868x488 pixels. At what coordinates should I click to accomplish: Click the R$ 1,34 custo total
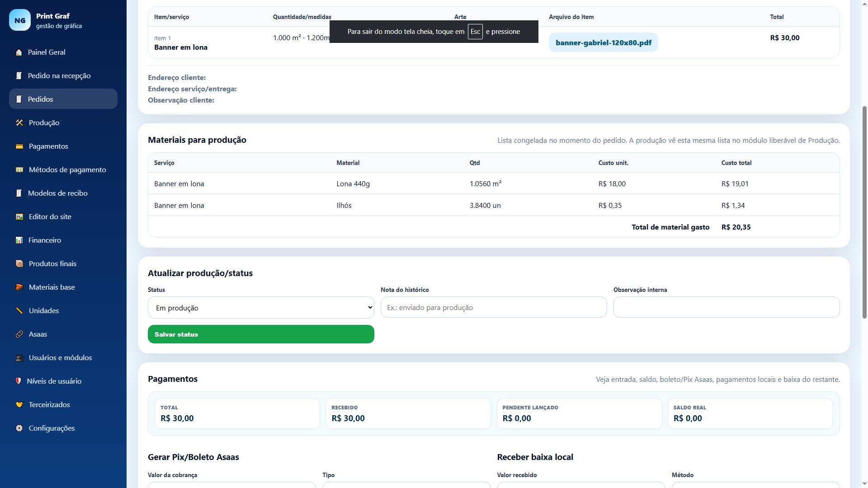pos(733,206)
